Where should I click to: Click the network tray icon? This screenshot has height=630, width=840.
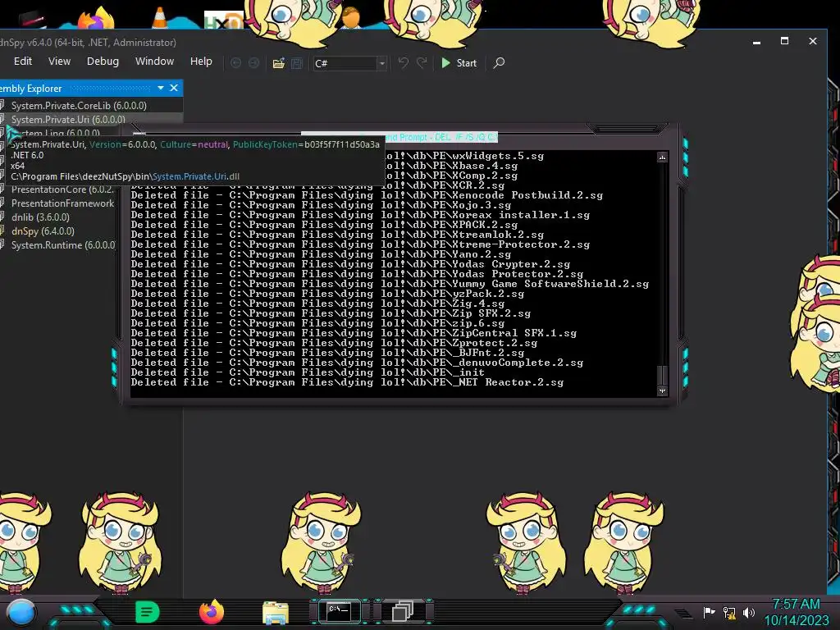click(x=729, y=612)
